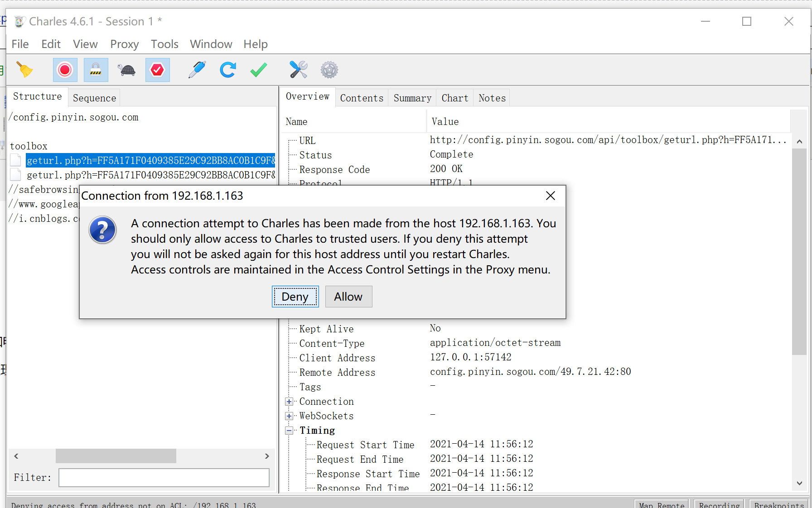The image size is (812, 508).
Task: Expand the Connection row
Action: pyautogui.click(x=289, y=402)
